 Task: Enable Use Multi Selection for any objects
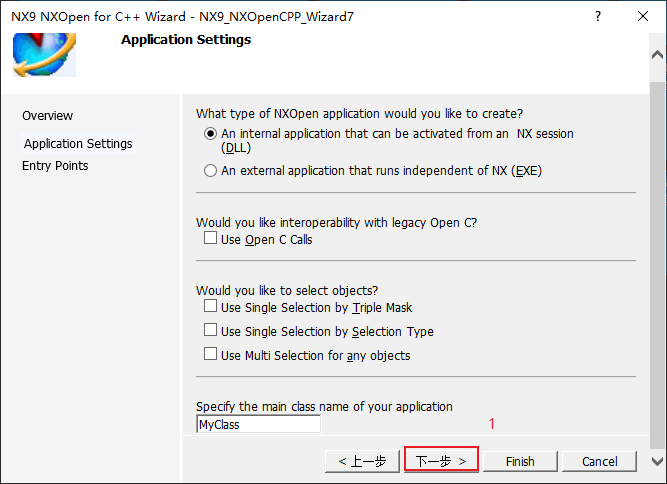click(210, 354)
